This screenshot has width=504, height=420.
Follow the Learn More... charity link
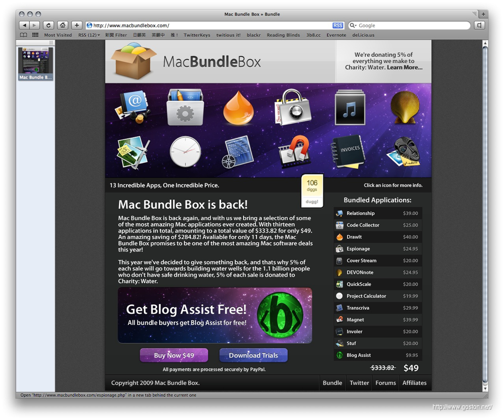click(405, 67)
